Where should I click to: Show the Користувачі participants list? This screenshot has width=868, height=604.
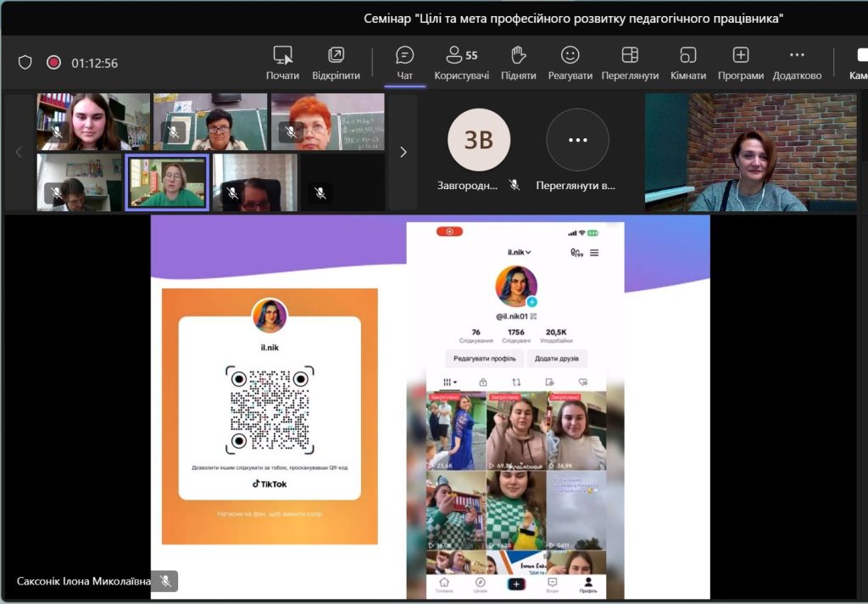(x=461, y=63)
